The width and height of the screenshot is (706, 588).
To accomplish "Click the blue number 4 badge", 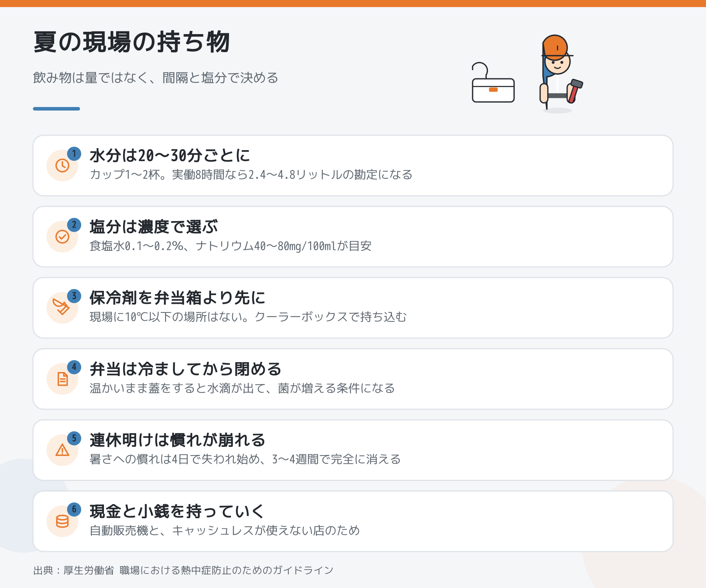I will pyautogui.click(x=74, y=367).
